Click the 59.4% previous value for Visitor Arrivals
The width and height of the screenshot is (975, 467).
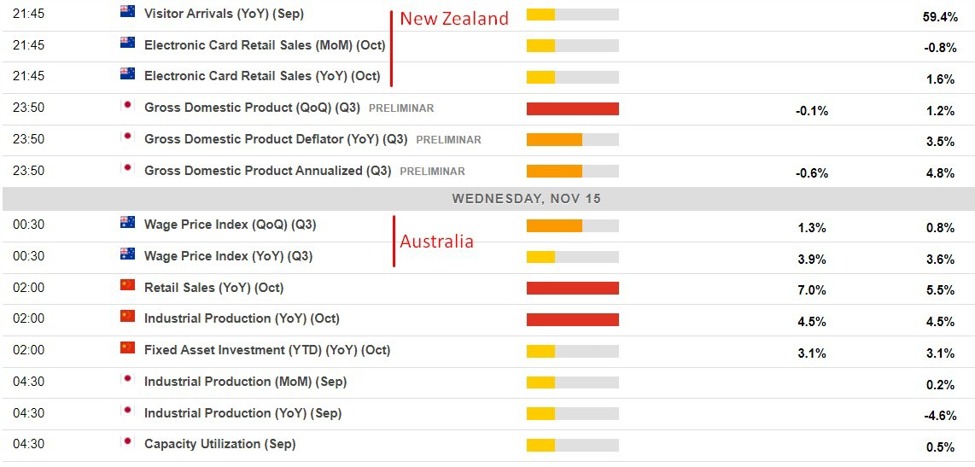pos(940,17)
